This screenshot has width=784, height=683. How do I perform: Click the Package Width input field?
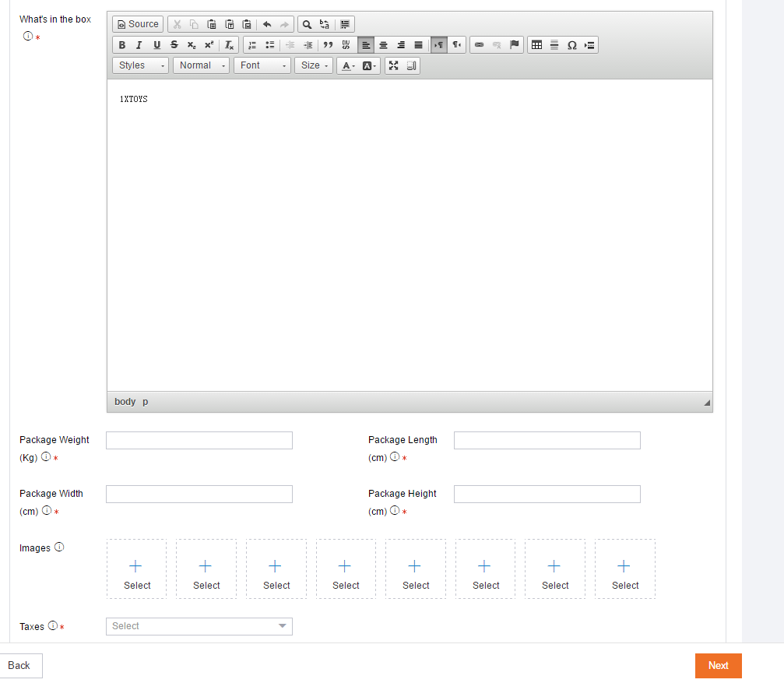tap(199, 494)
